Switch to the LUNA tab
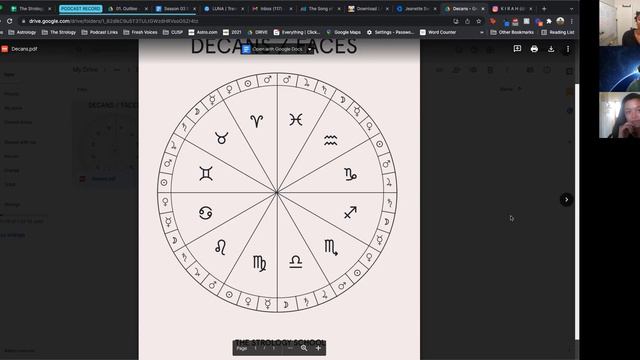 pyautogui.click(x=223, y=9)
